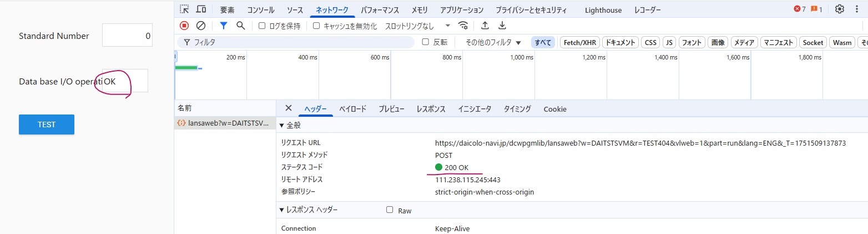
Task: Toggle the device toolbar icon
Action: (201, 9)
